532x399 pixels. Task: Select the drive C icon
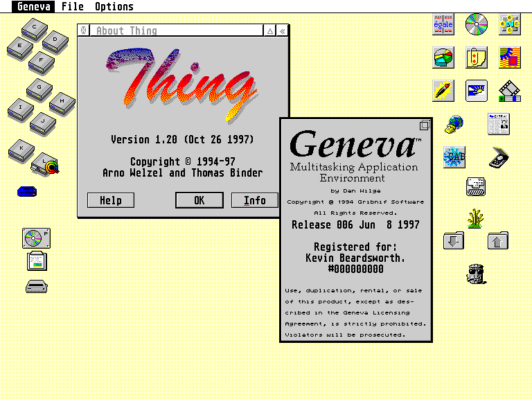coord(34,29)
